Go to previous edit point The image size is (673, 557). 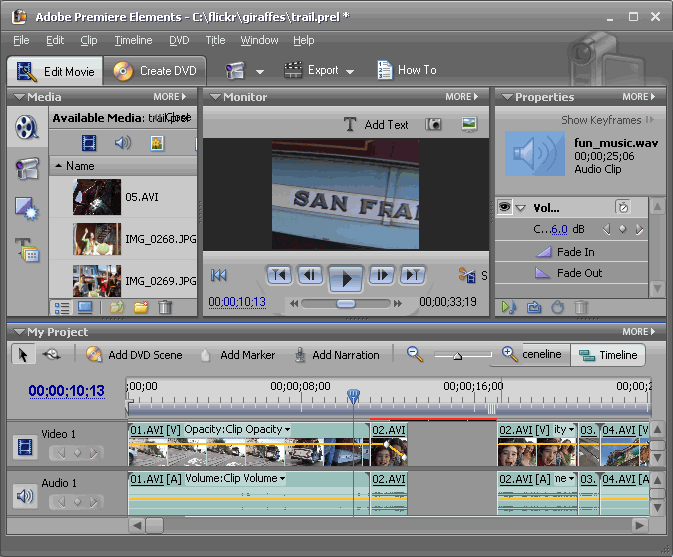pos(279,275)
